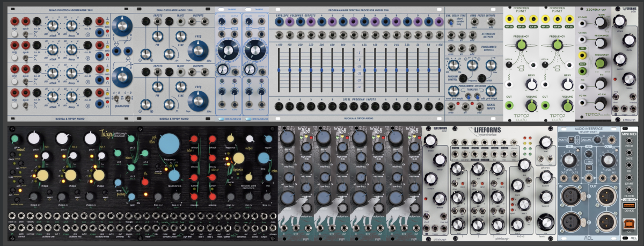Click the 1k band slider on Spectral Processor
The width and height of the screenshot is (644, 246).
coord(354,70)
